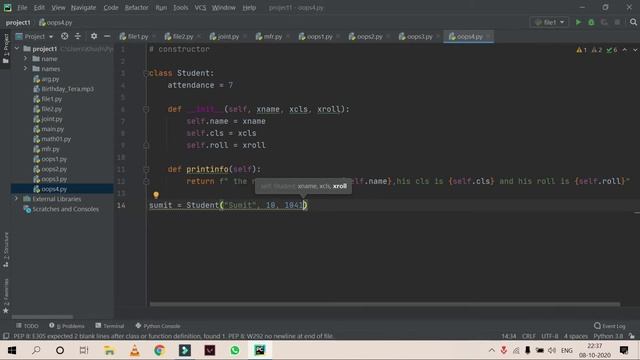Collapse the project1 root folder

pos(17,49)
